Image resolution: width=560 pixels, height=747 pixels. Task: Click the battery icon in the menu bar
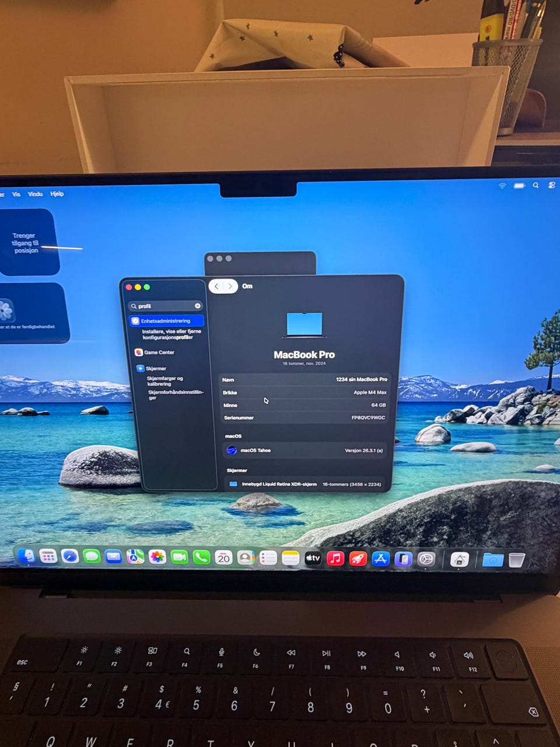[519, 186]
